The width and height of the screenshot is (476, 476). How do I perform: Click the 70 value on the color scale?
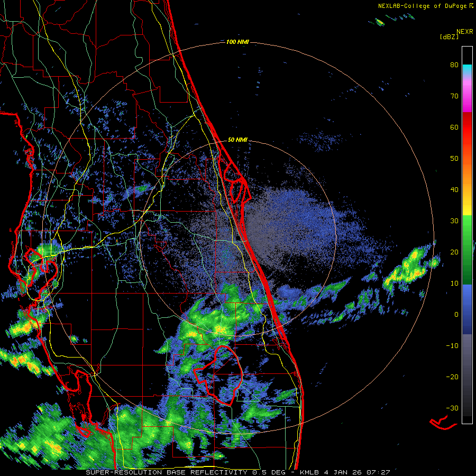click(x=454, y=96)
